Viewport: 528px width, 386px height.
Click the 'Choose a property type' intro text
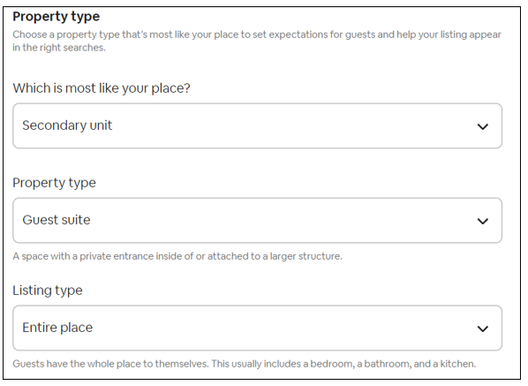tap(257, 34)
